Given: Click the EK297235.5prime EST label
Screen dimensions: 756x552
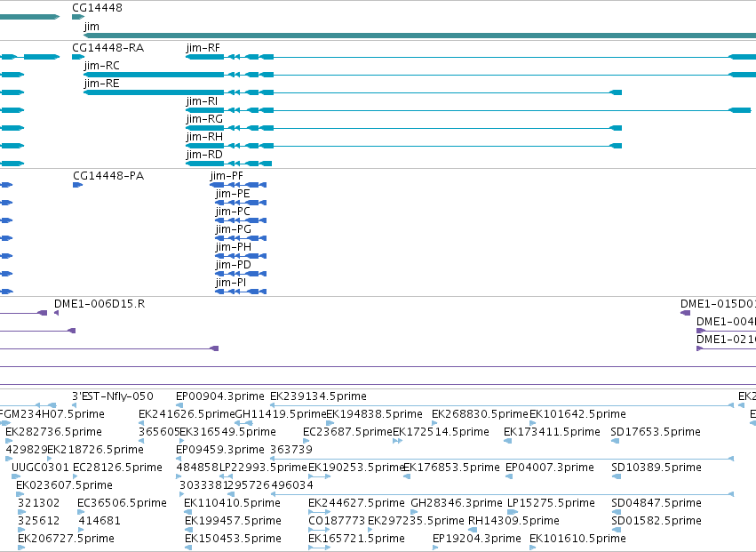Looking at the screenshot, I should (x=416, y=522).
